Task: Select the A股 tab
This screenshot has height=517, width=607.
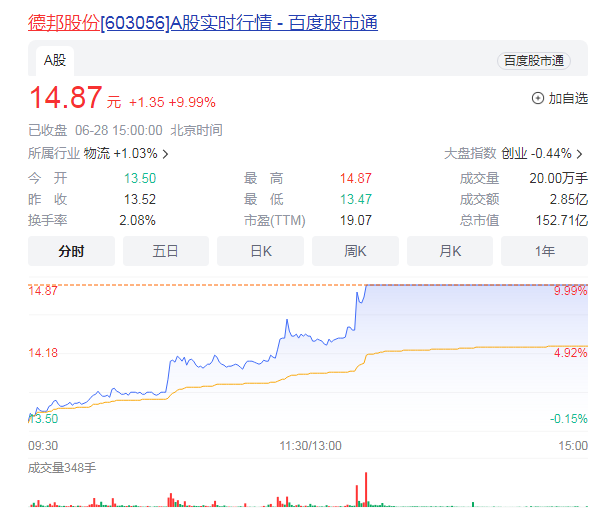Action: pos(54,60)
